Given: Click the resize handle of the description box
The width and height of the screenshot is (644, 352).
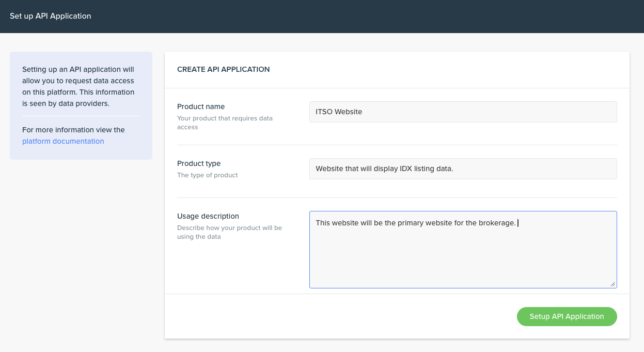Looking at the screenshot, I should click(614, 285).
